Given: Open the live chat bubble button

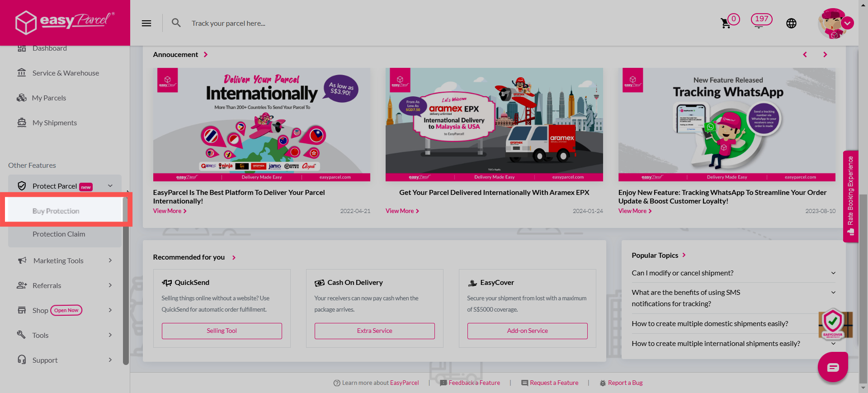Looking at the screenshot, I should coord(833,367).
